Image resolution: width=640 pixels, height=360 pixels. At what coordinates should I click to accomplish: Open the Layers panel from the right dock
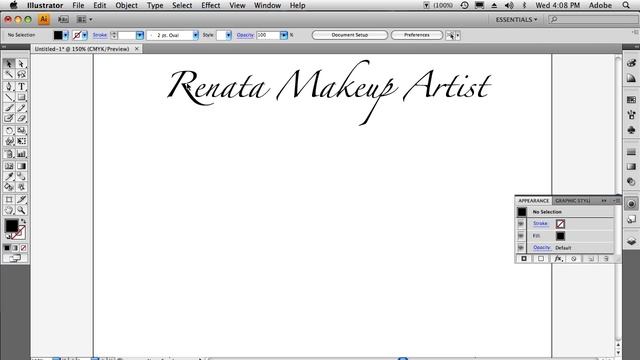coord(631,241)
